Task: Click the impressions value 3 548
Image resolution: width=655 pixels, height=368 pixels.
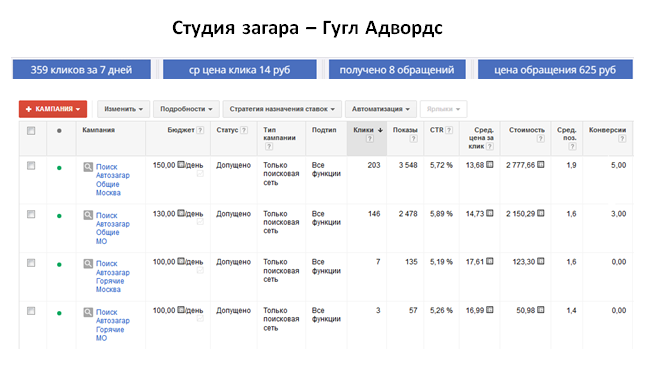Action: point(408,165)
